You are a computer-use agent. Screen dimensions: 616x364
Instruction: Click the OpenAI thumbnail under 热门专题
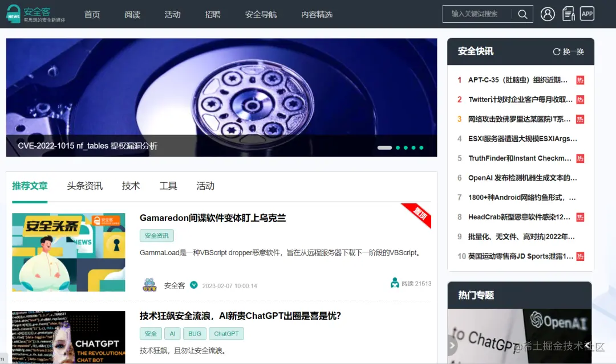point(519,336)
